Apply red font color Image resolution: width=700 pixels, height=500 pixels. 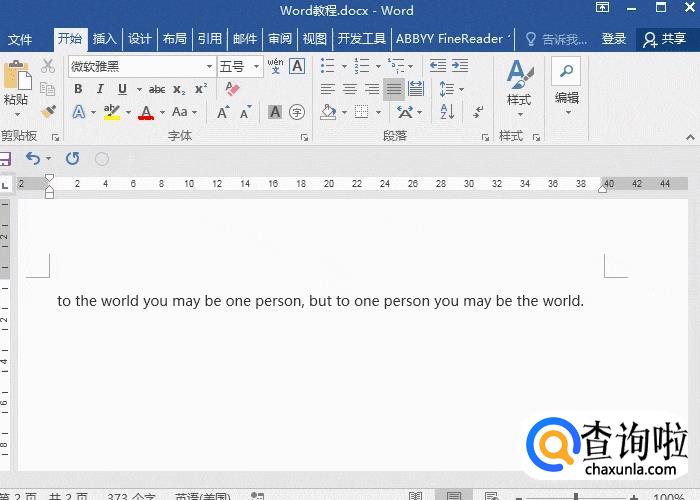click(146, 112)
